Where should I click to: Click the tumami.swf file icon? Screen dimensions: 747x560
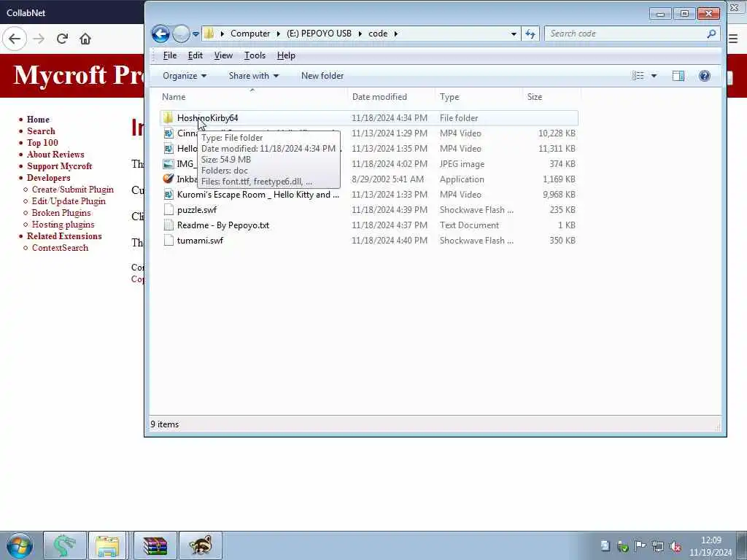tap(169, 241)
